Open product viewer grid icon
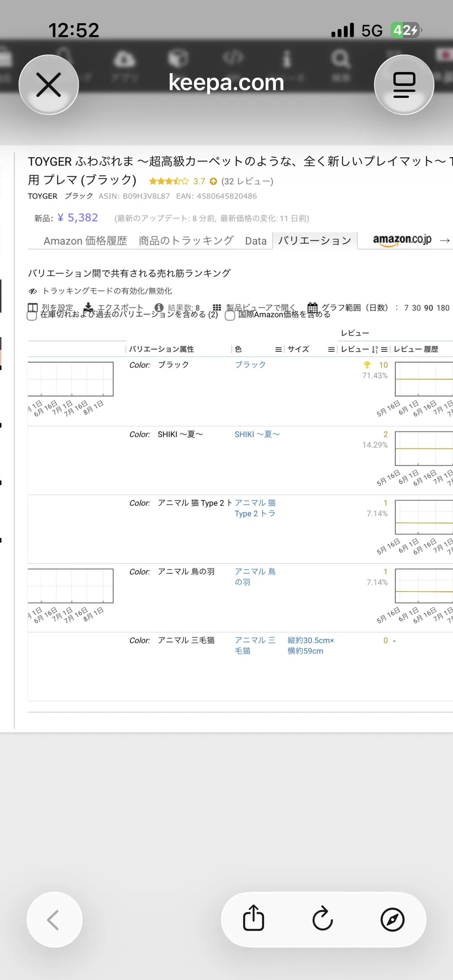This screenshot has width=453, height=980. (x=217, y=308)
